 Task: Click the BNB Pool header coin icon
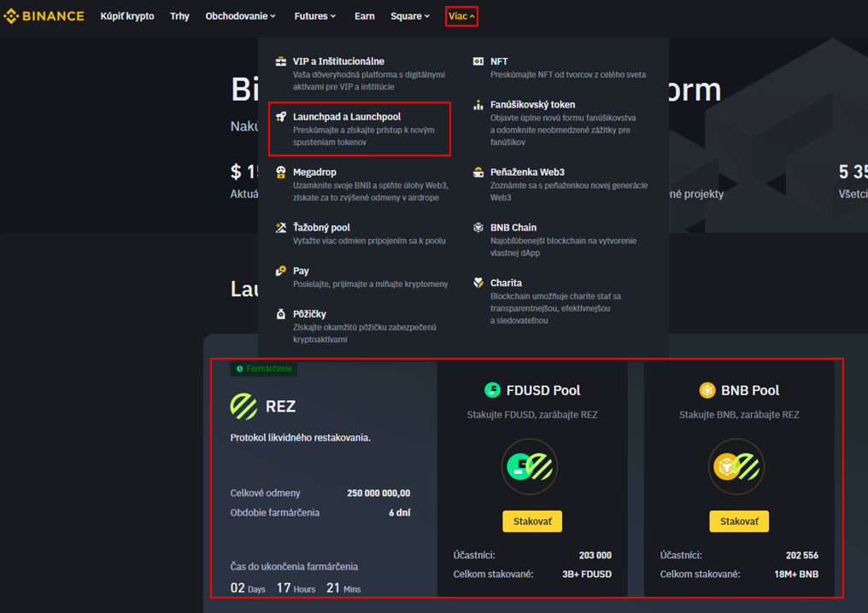[x=707, y=390]
